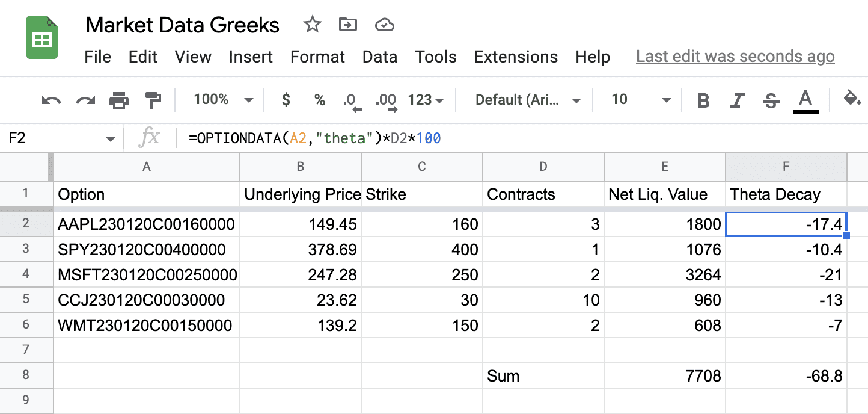Open the Edit menu

[x=143, y=57]
